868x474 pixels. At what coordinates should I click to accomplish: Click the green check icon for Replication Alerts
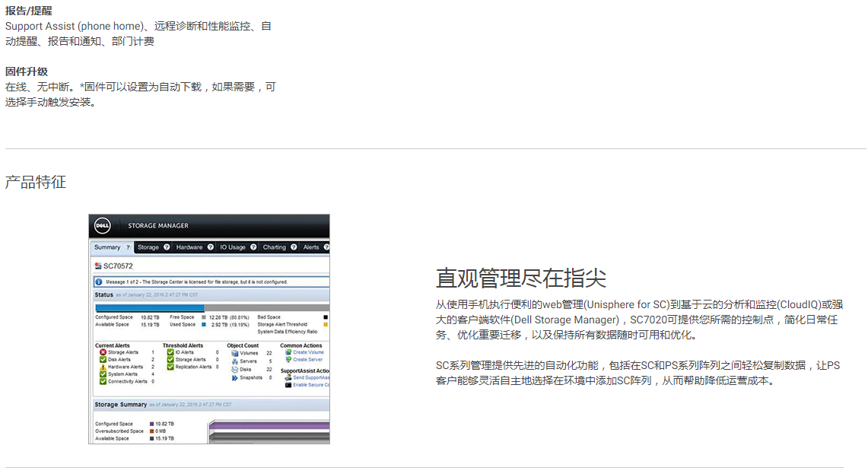170,367
